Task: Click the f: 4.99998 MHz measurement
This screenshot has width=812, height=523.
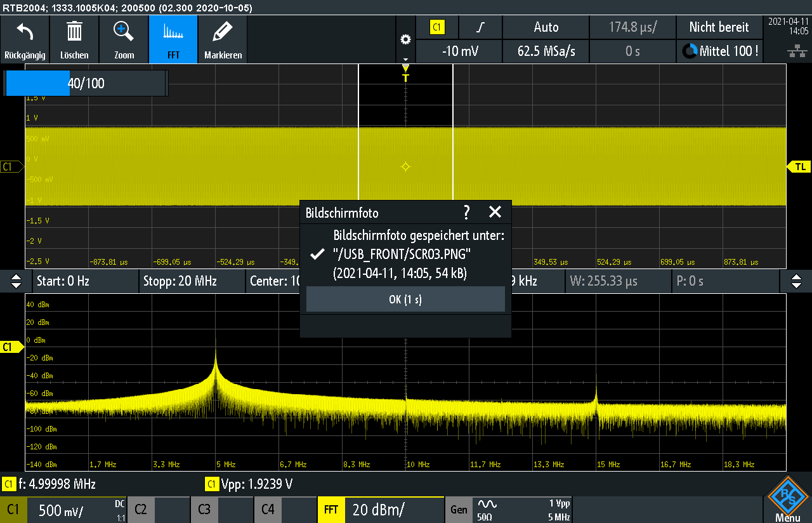Action: [49, 484]
